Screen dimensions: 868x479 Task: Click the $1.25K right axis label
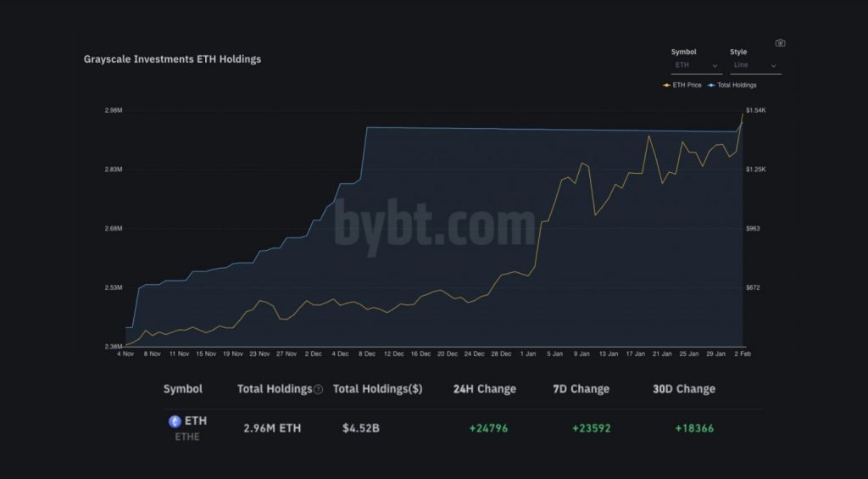pyautogui.click(x=756, y=170)
